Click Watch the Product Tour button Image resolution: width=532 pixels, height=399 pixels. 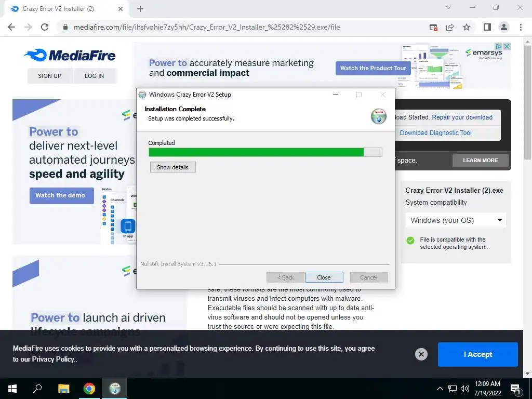coord(373,68)
